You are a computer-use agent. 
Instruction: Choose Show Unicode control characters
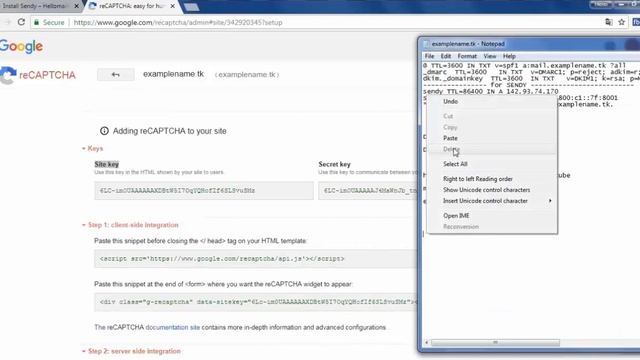point(492,190)
